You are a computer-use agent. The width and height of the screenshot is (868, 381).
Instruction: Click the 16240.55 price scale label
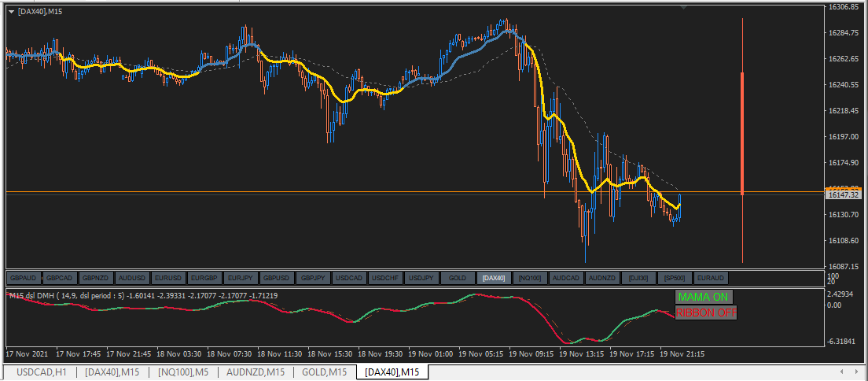[x=843, y=85]
